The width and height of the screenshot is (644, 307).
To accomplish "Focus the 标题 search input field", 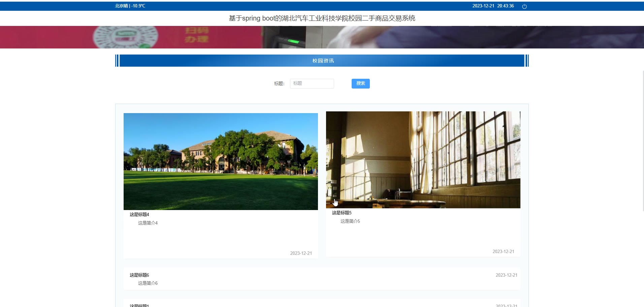I will (x=312, y=83).
